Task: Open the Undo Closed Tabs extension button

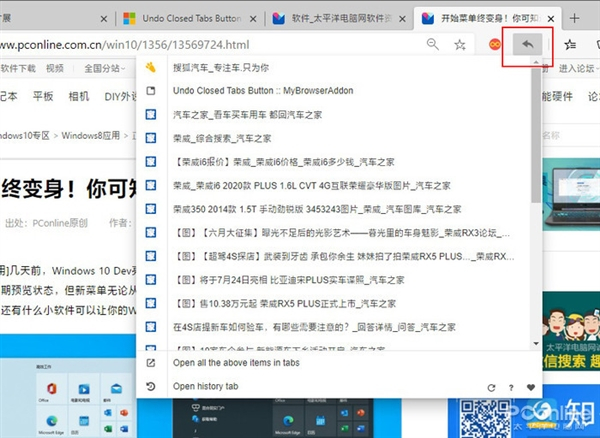Action: pos(527,44)
